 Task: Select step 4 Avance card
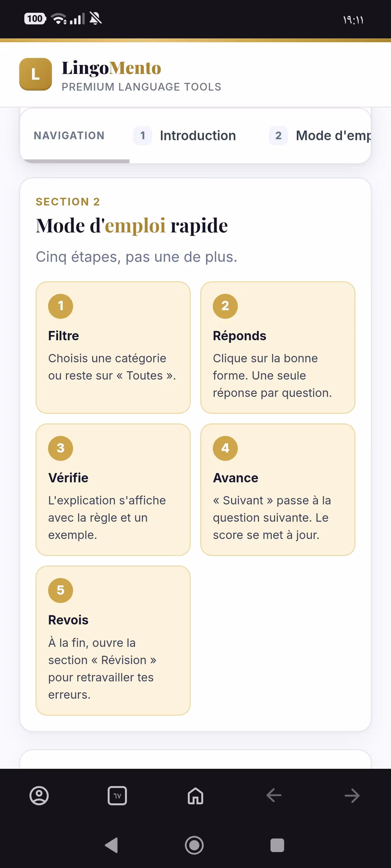pos(278,490)
